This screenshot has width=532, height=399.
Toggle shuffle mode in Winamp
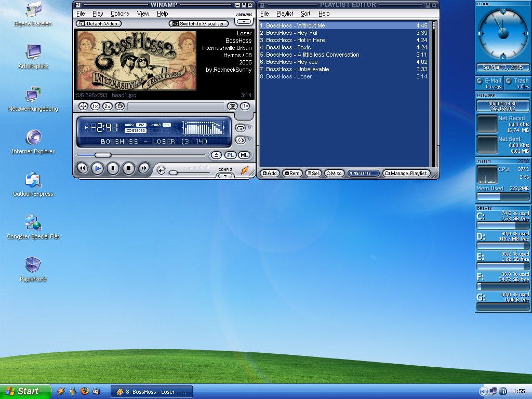241,140
